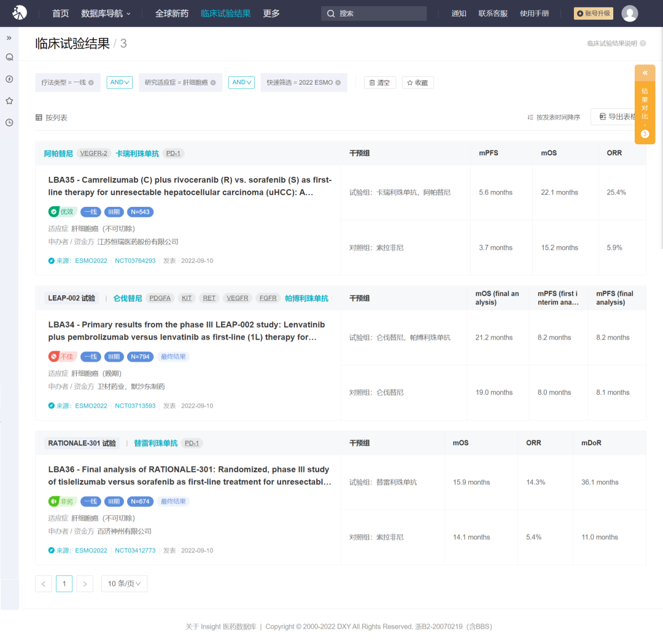Click the 非劣 rating badge
The image size is (663, 644).
(x=62, y=502)
